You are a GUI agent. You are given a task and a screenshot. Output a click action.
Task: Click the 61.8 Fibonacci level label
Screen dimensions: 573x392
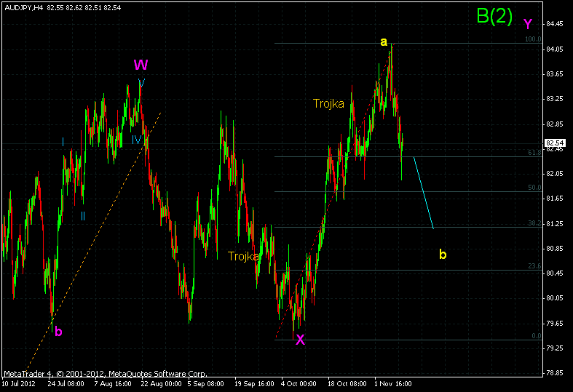pyautogui.click(x=534, y=152)
